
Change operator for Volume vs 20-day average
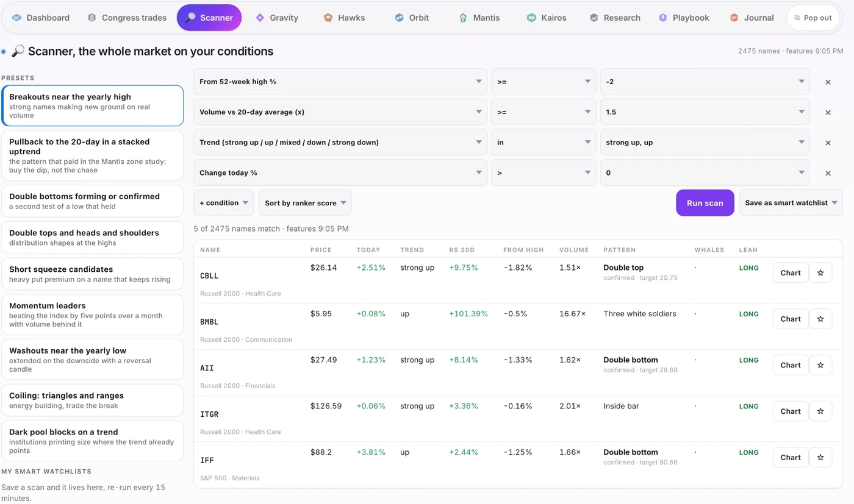pos(544,112)
